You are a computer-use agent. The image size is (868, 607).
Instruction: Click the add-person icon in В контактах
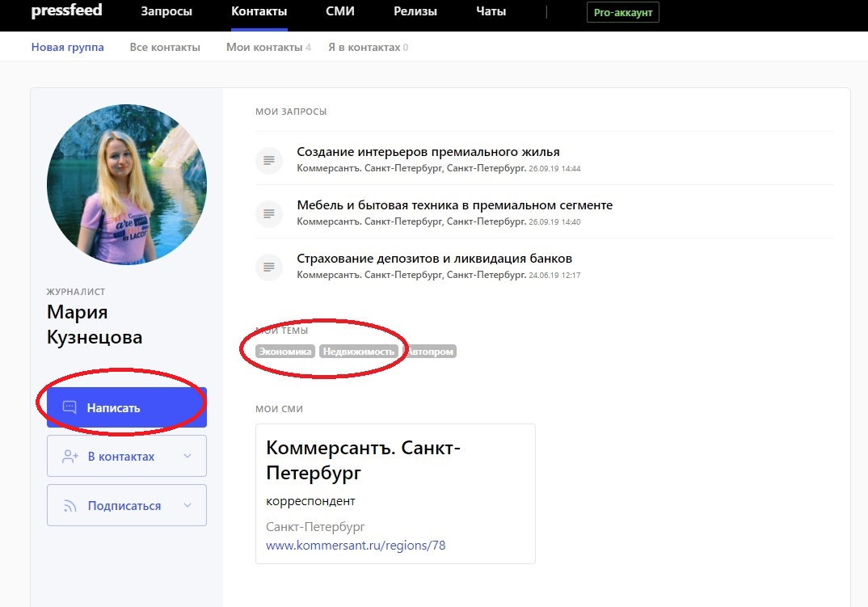coord(70,457)
